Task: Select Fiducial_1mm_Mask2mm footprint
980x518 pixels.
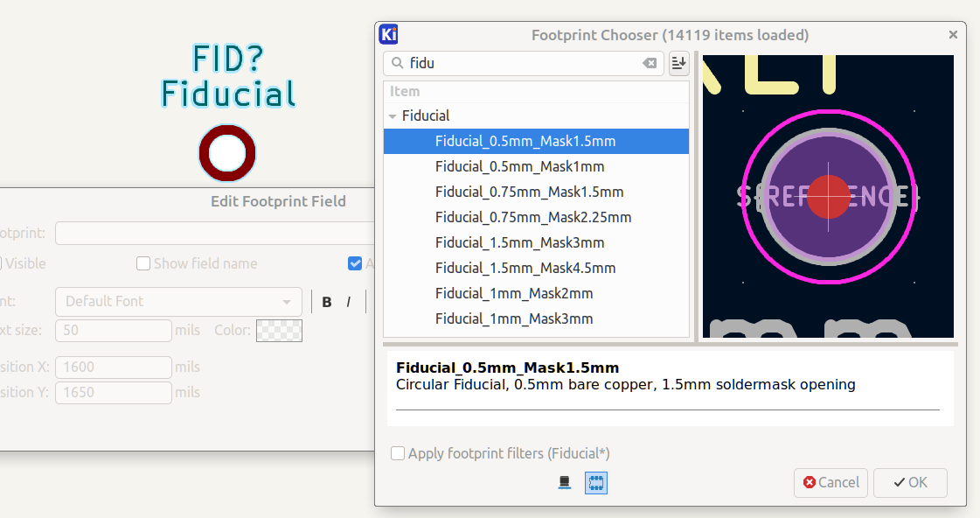Action: pyautogui.click(x=514, y=293)
